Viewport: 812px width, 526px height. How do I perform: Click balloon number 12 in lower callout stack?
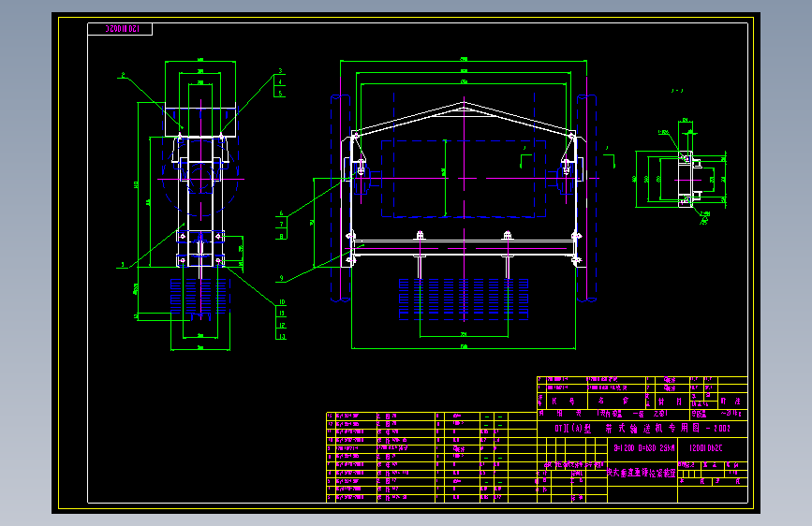282,325
